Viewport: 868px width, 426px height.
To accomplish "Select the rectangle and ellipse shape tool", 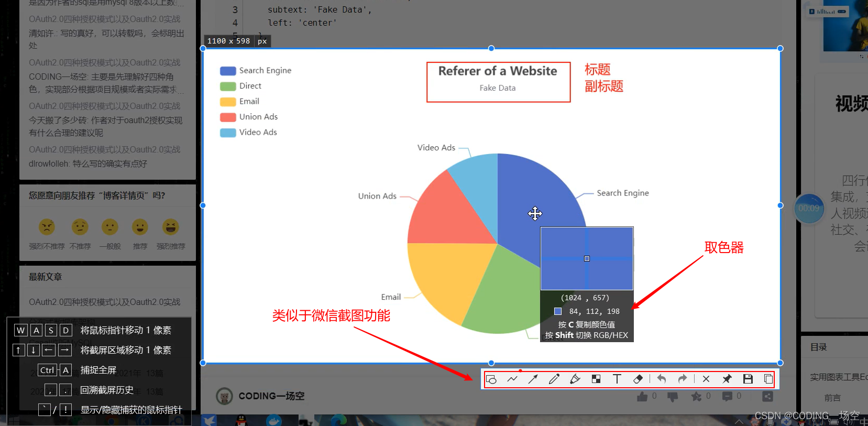I will click(x=491, y=379).
